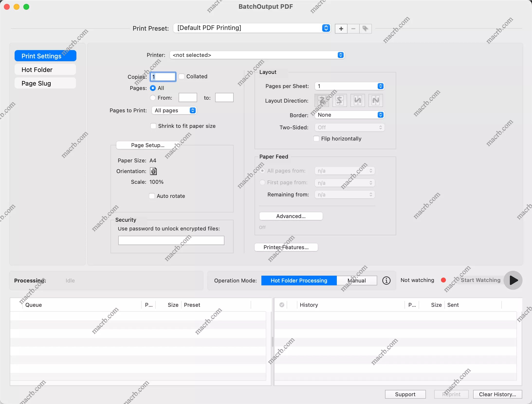Switch to Page Slug section
The image size is (532, 404).
coord(46,83)
